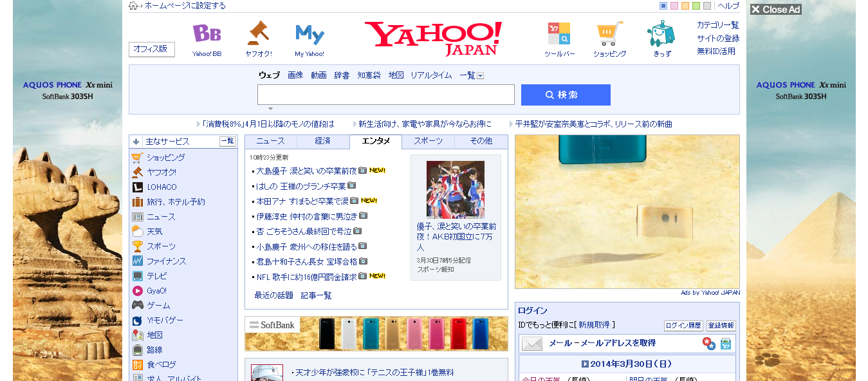Open search suggestions triangle below search box

(x=271, y=109)
